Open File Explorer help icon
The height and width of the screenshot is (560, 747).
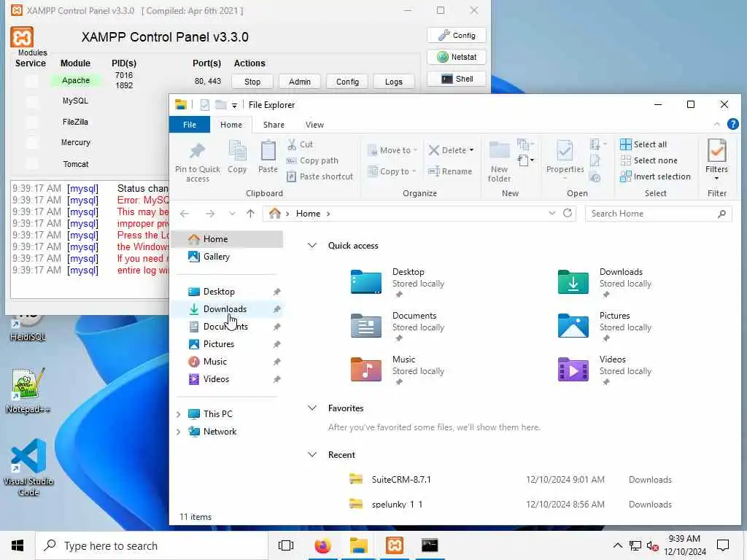(732, 124)
